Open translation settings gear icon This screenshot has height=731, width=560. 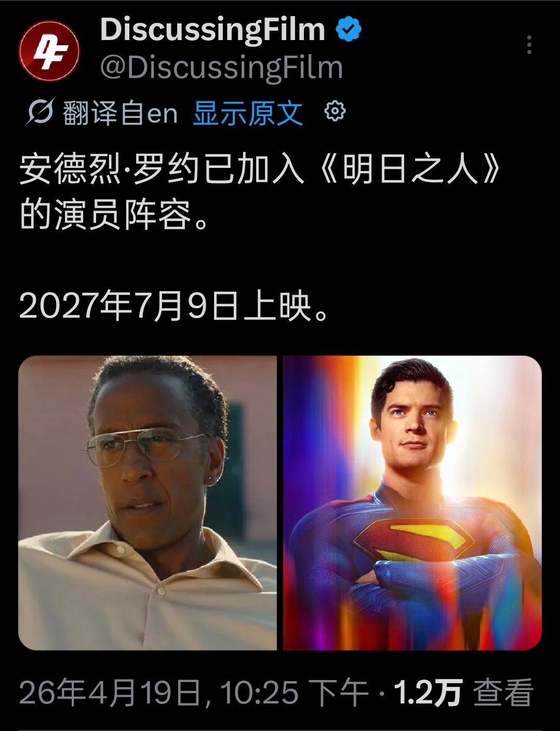(335, 111)
